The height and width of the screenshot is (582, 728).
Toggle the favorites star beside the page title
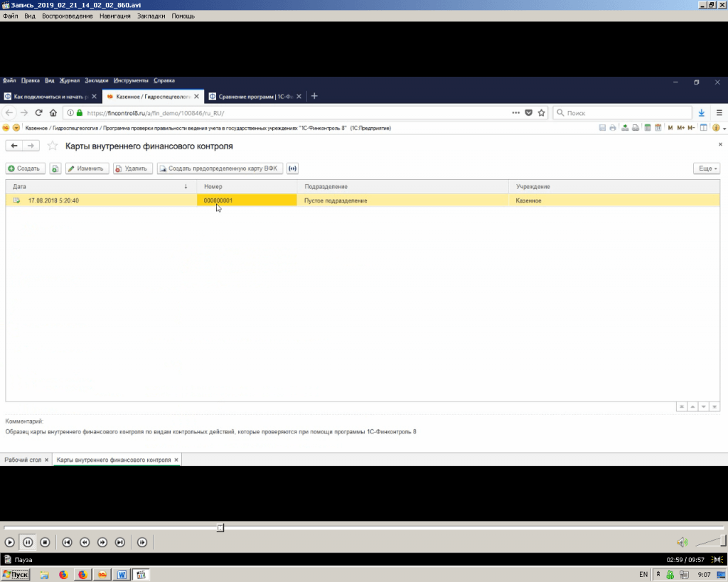[x=52, y=146]
